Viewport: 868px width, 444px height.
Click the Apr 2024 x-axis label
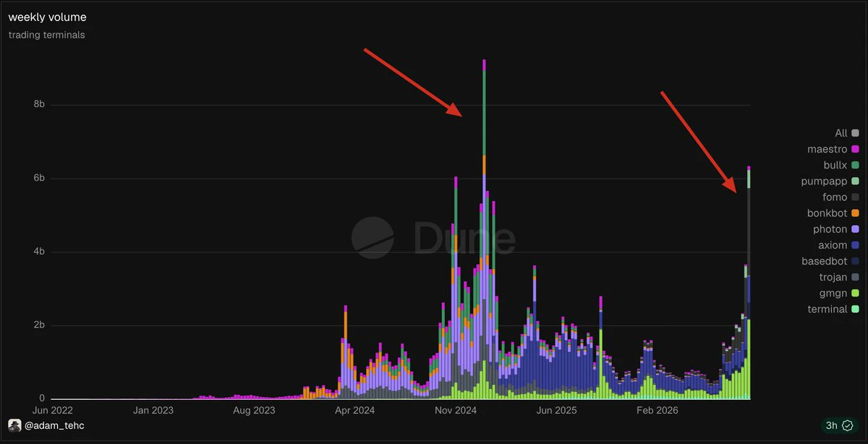354,410
